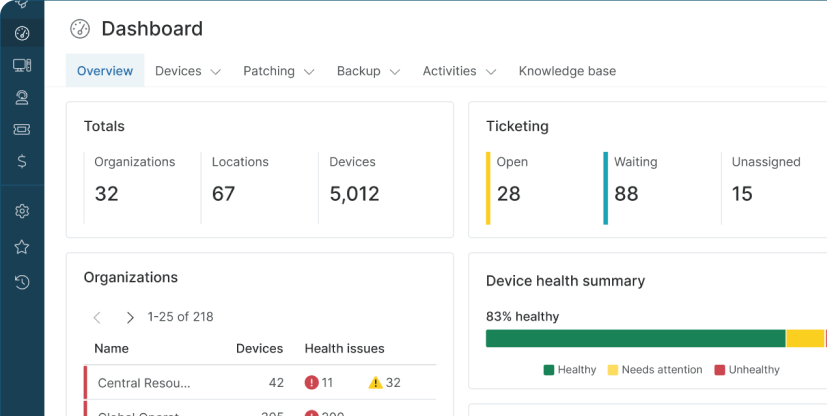Click the red Unhealthy legend swatch

[x=719, y=370]
